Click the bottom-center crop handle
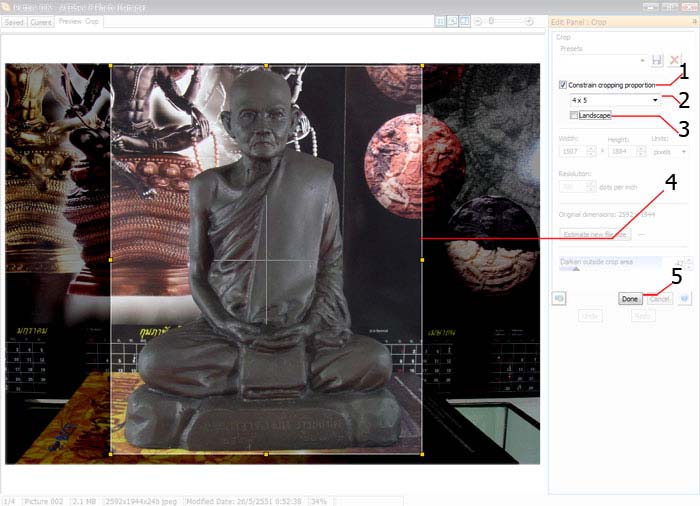700x506 pixels. (266, 454)
